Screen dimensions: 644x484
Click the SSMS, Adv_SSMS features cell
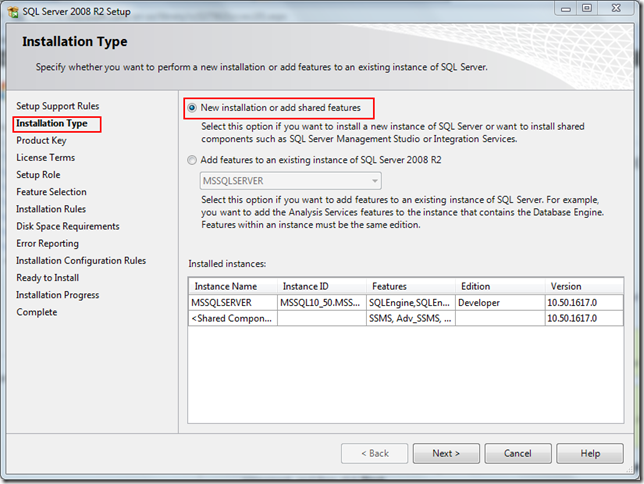(411, 318)
